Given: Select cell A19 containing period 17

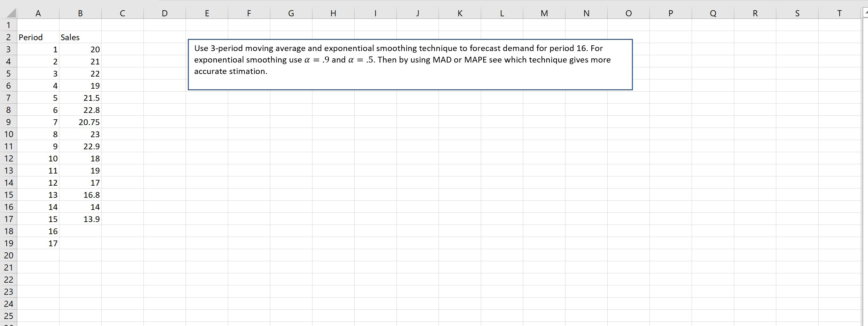Looking at the screenshot, I should [38, 243].
